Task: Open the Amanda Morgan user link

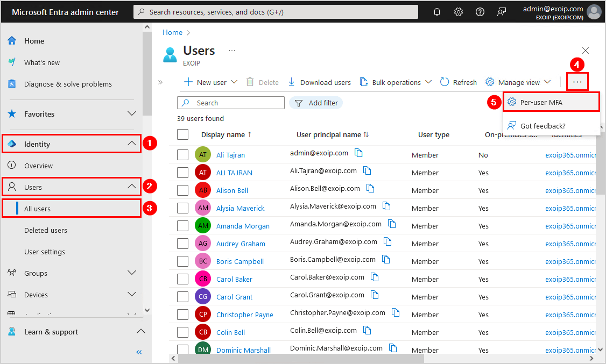Action: coord(243,226)
